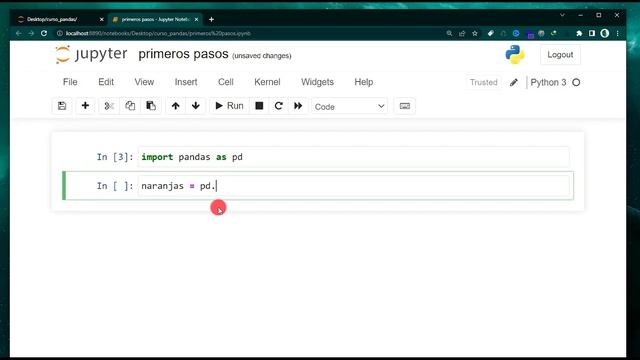Click the Python logo

click(515, 54)
